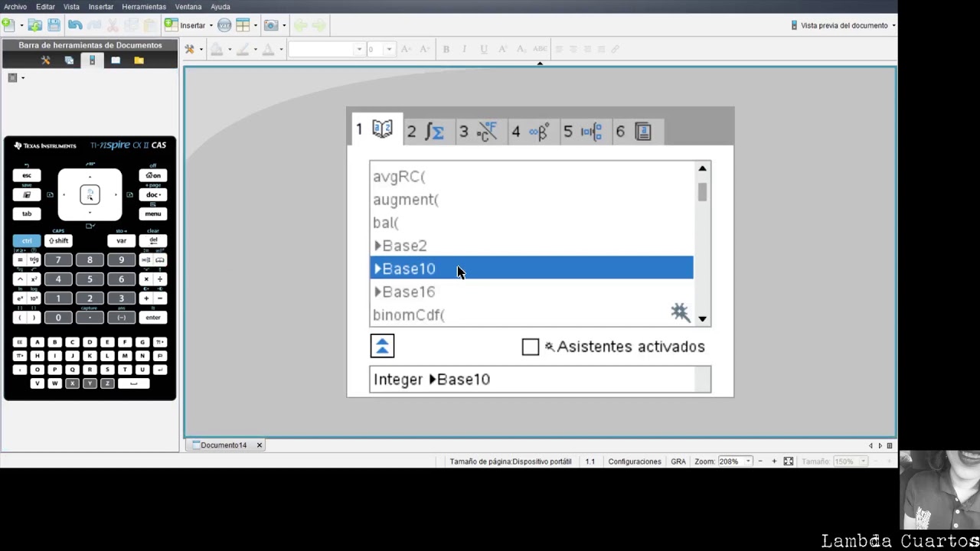
Task: Click the wizard star icon in catalog list
Action: click(x=680, y=311)
